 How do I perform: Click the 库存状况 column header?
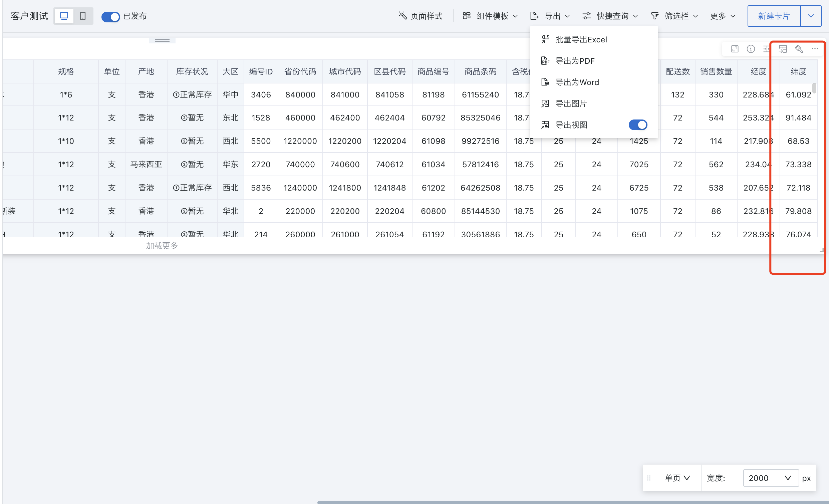pyautogui.click(x=192, y=71)
